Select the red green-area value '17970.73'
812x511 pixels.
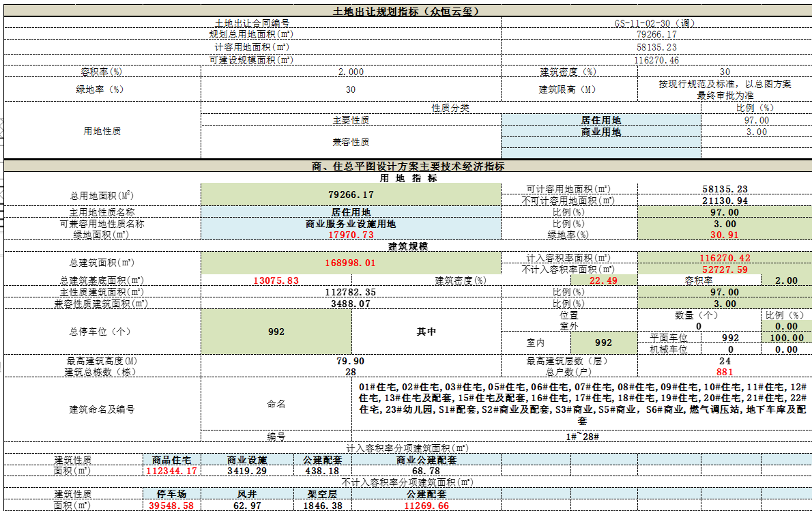351,235
